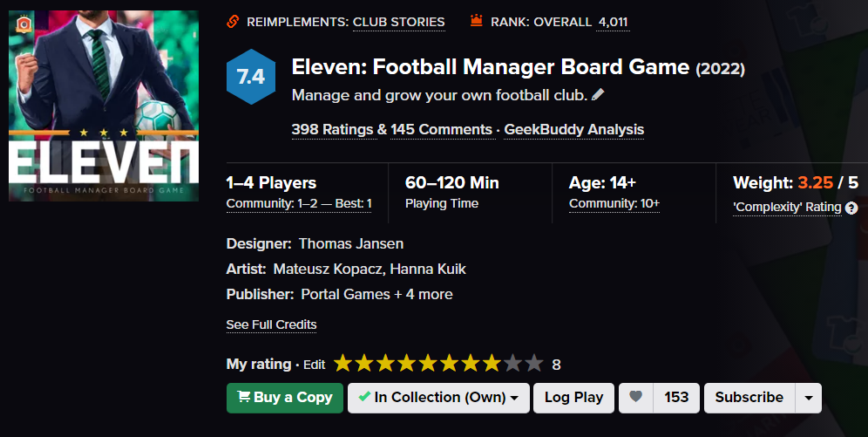
Task: Click the green checkmark in Collection button
Action: click(x=364, y=397)
